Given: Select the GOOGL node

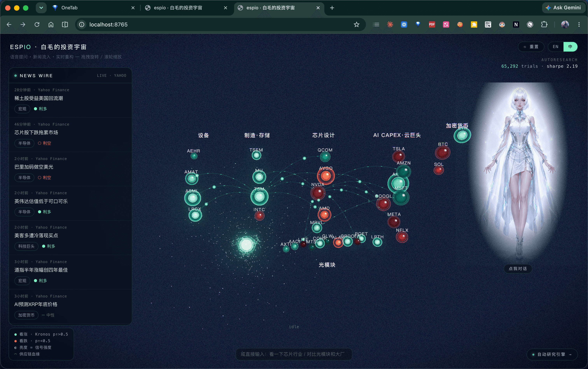Looking at the screenshot, I should coord(383,204).
